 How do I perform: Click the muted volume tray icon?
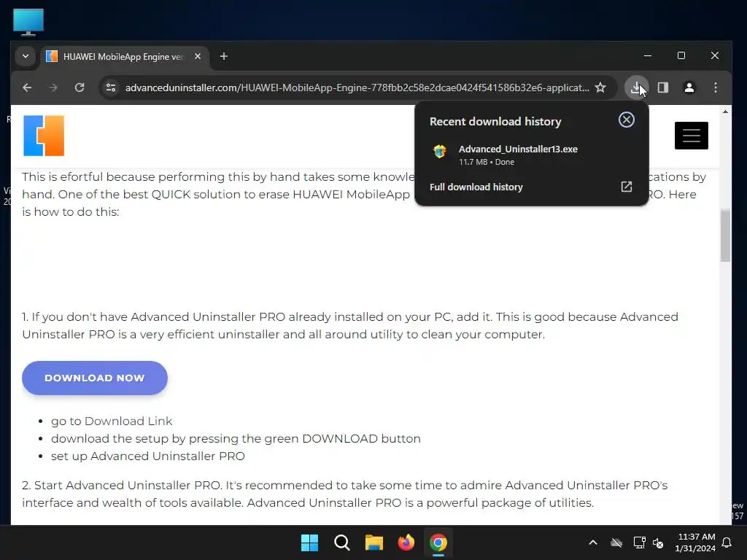(x=659, y=542)
